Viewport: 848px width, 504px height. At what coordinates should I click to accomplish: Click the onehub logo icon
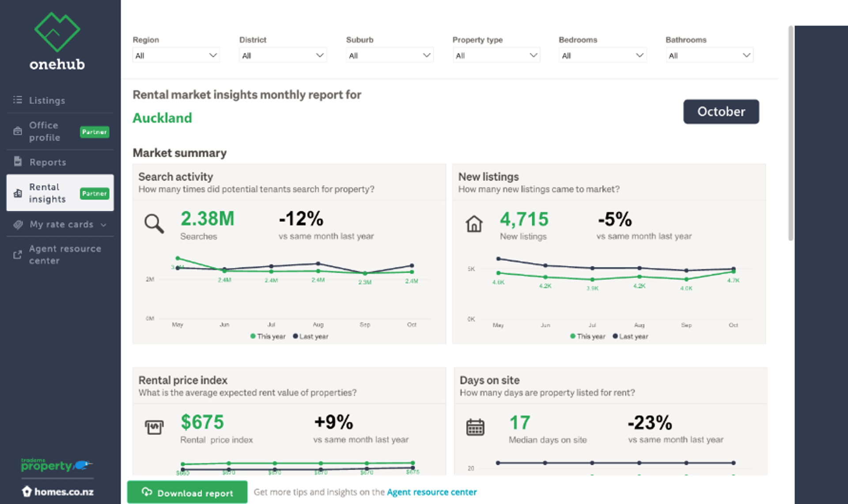(x=57, y=32)
